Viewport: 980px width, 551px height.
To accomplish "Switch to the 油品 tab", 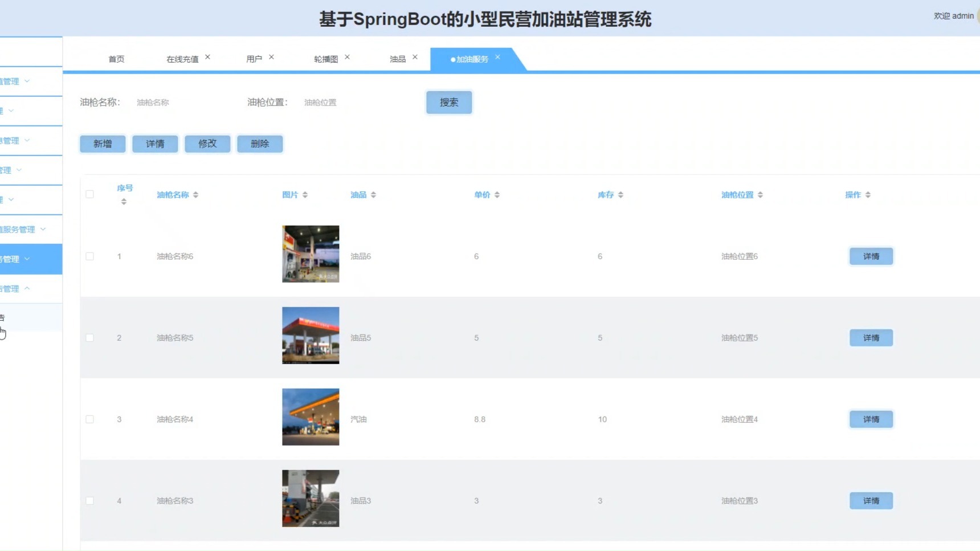I will 397,59.
